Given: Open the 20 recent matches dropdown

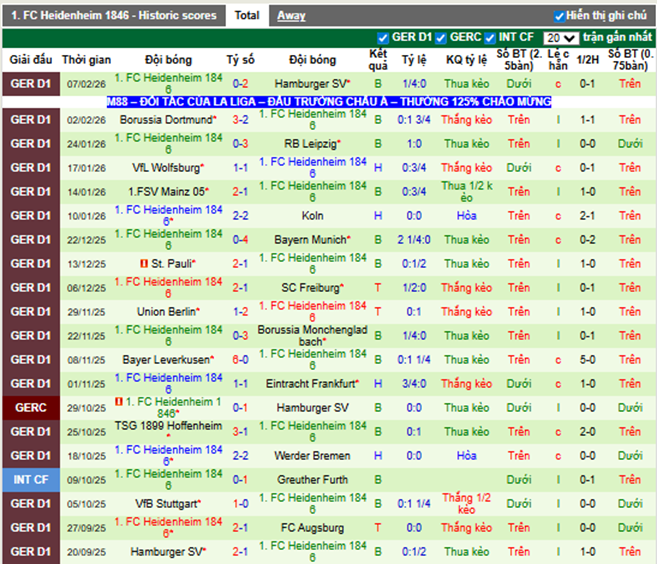Looking at the screenshot, I should [x=561, y=38].
